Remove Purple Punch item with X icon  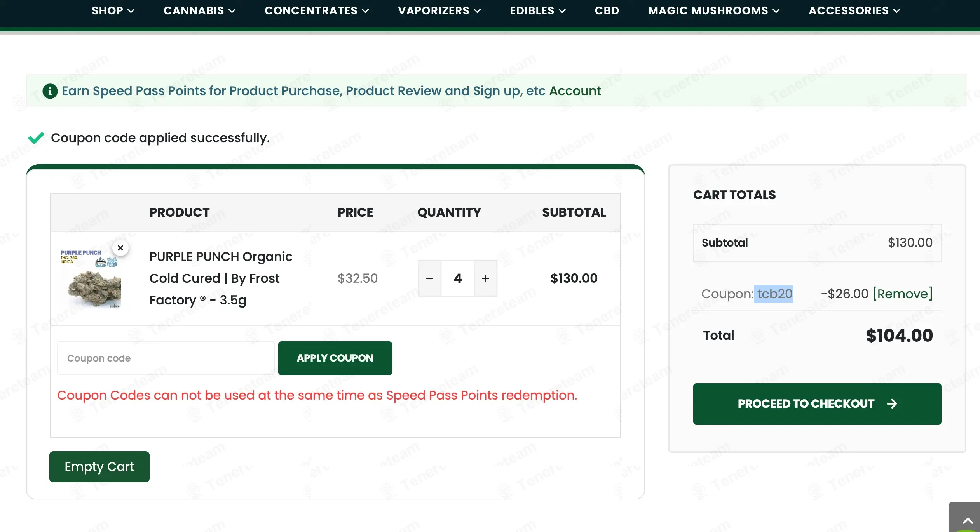click(120, 248)
